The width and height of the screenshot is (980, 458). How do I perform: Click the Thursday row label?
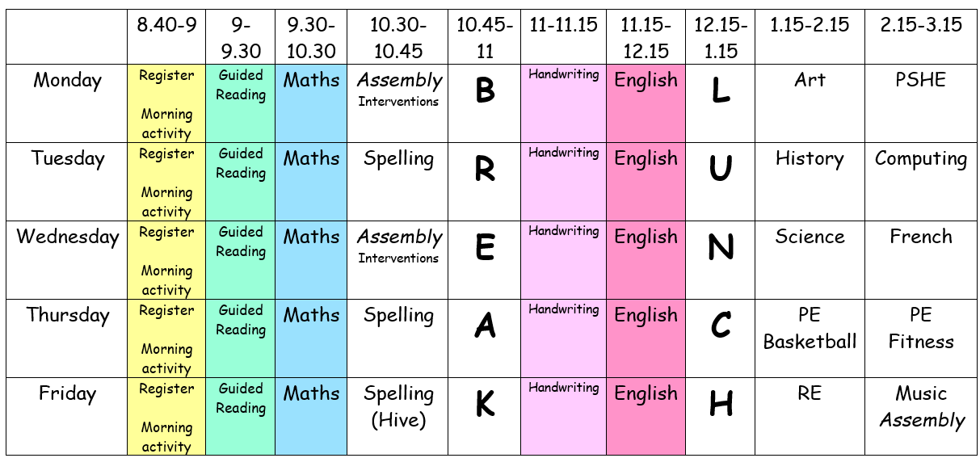coord(68,316)
